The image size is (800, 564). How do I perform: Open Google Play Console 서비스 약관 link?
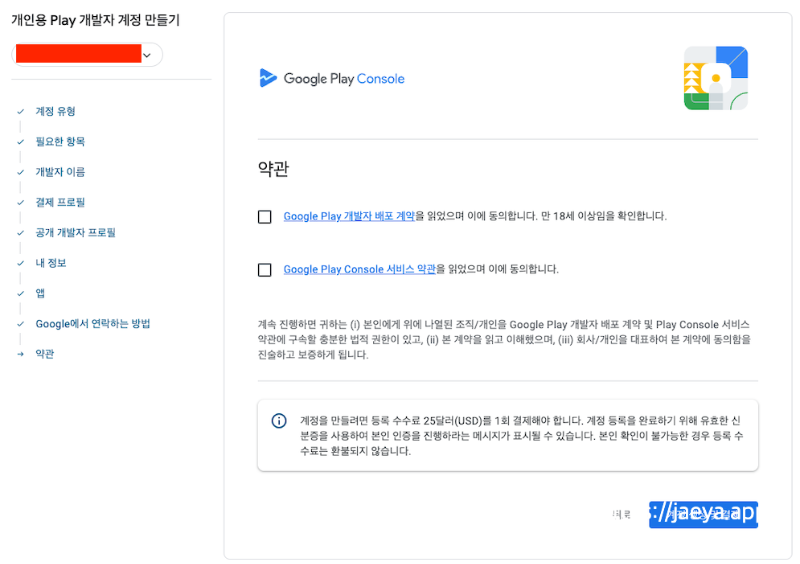360,269
